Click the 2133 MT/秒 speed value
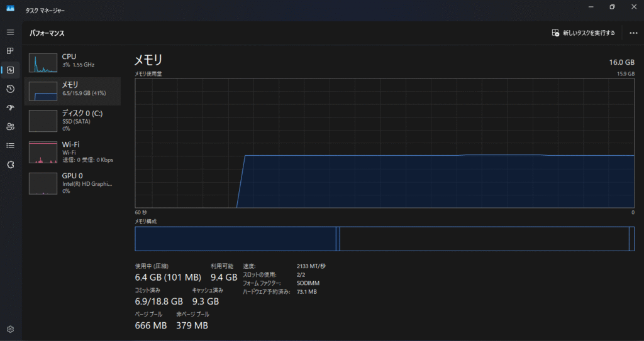Viewport: 644px width, 341px height. pos(311,266)
